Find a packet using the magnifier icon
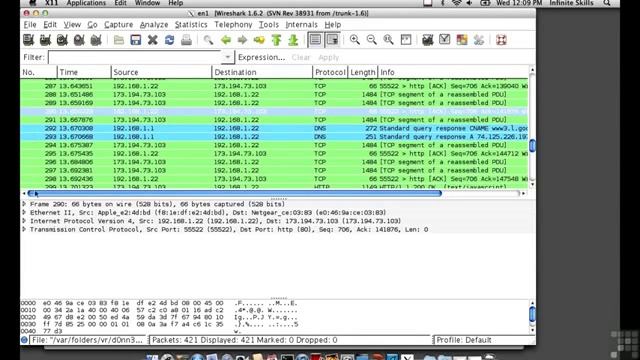This screenshot has height=360, width=640. click(208, 40)
